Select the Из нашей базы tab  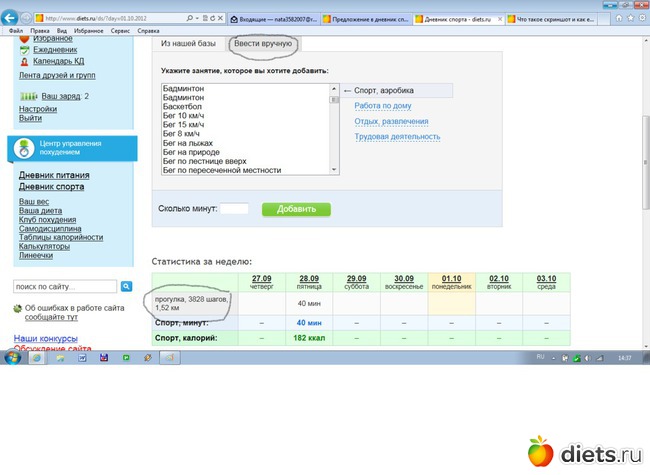(192, 45)
